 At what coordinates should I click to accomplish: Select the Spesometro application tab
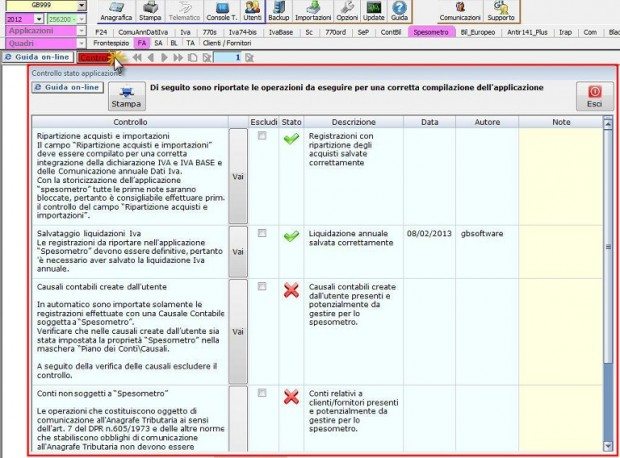(x=431, y=32)
